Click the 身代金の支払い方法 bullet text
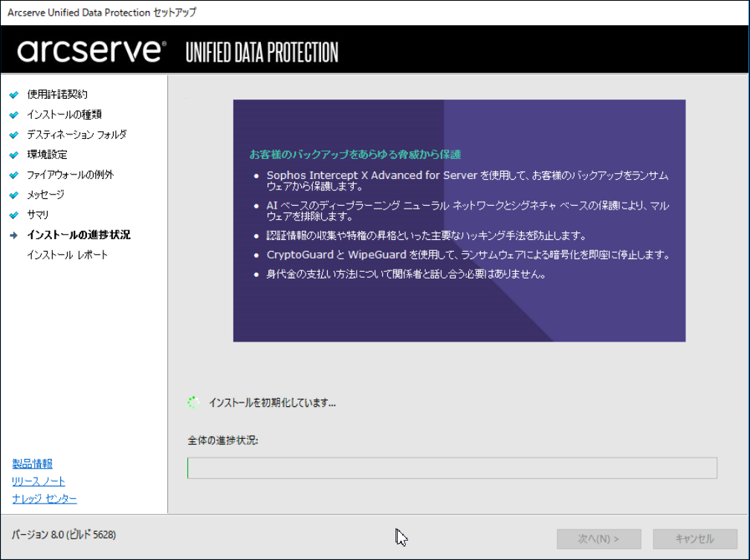 (x=406, y=274)
